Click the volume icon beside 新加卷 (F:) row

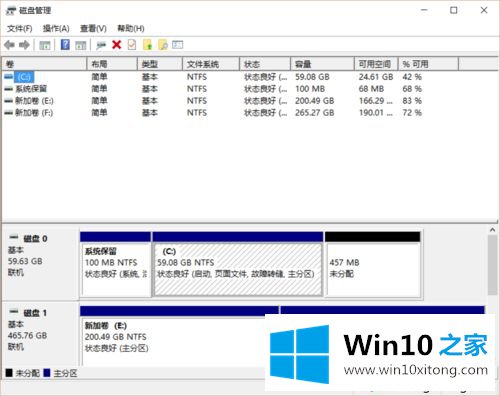(x=9, y=113)
